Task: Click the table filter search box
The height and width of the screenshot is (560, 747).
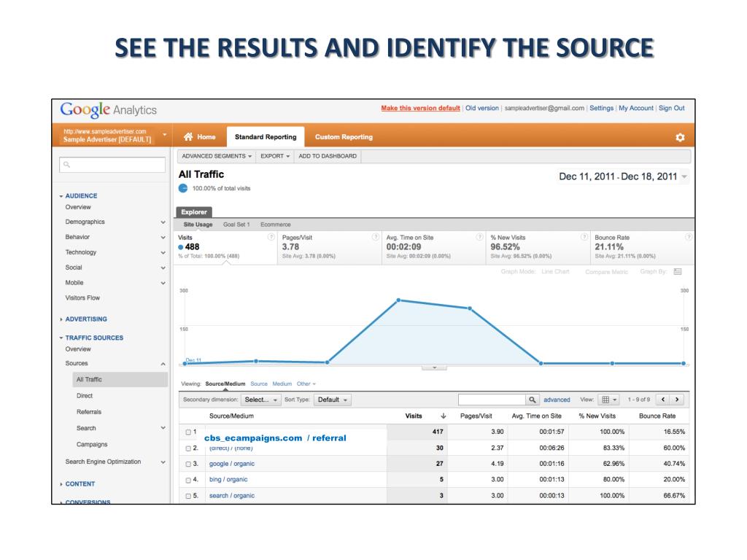Action: click(492, 400)
